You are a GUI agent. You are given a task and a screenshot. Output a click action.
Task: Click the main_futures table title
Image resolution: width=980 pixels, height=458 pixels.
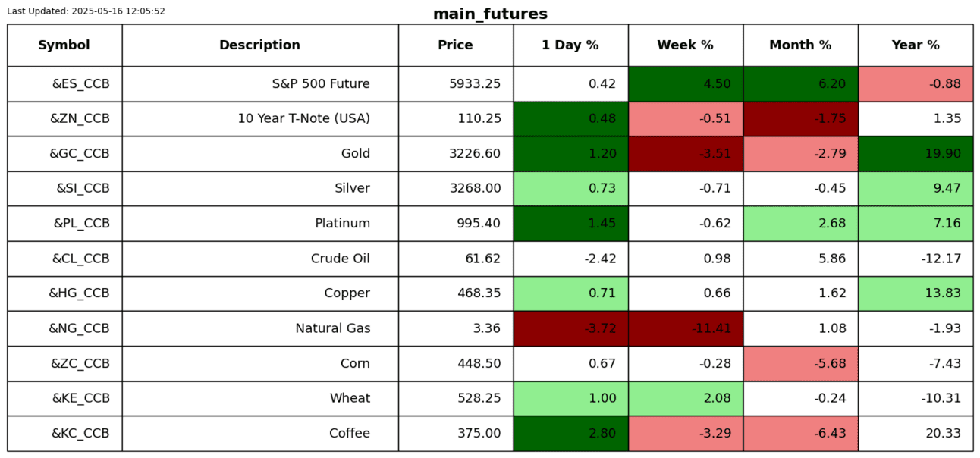click(x=490, y=14)
